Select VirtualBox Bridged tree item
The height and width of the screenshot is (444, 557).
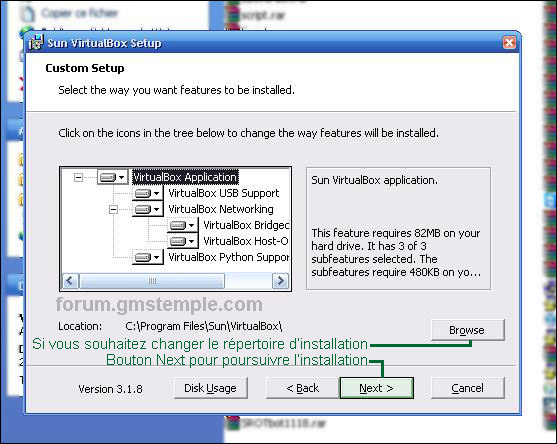point(246,225)
